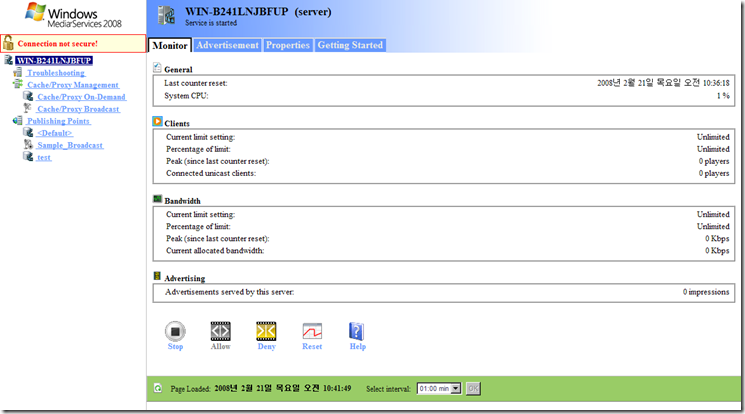The height and width of the screenshot is (414, 745).
Task: Click the Reset label text
Action: tap(312, 347)
